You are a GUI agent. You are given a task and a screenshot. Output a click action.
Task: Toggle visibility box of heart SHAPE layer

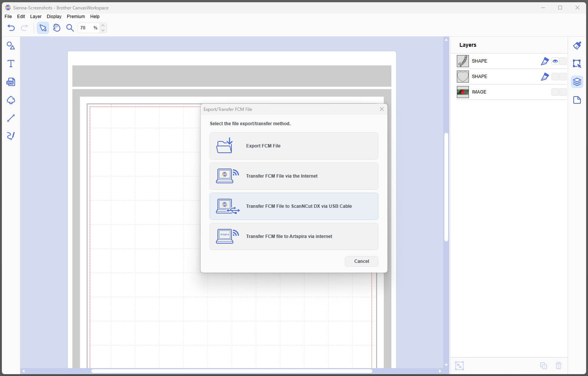(x=555, y=77)
